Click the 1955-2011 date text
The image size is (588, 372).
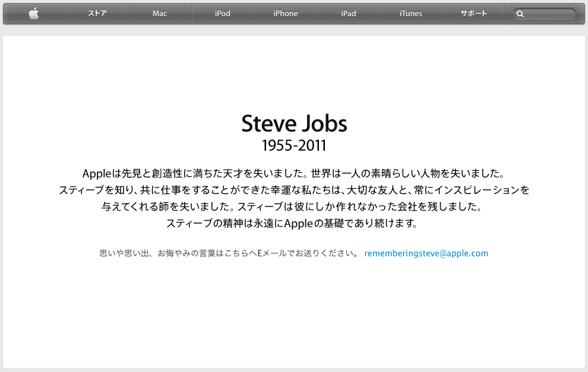pos(294,146)
